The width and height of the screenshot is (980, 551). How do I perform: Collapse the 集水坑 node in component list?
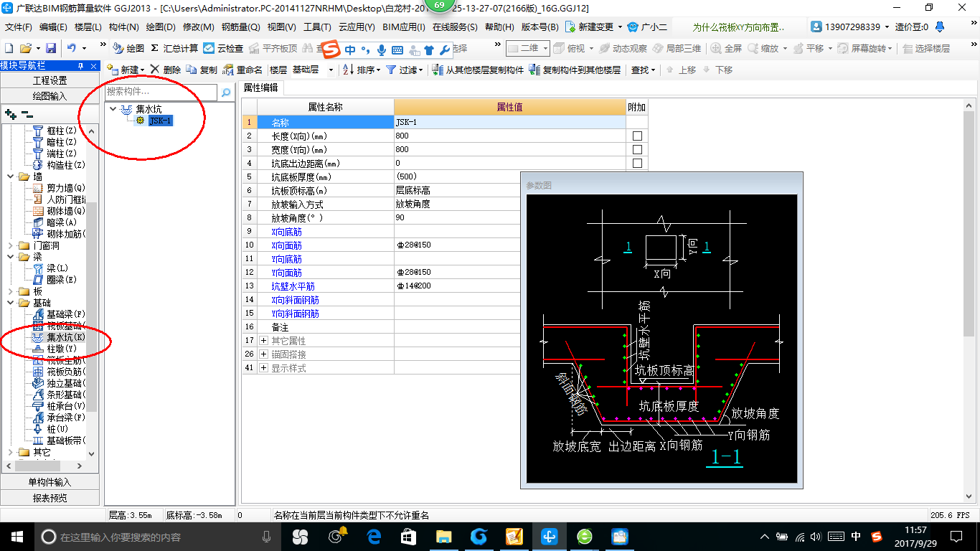[x=113, y=109]
